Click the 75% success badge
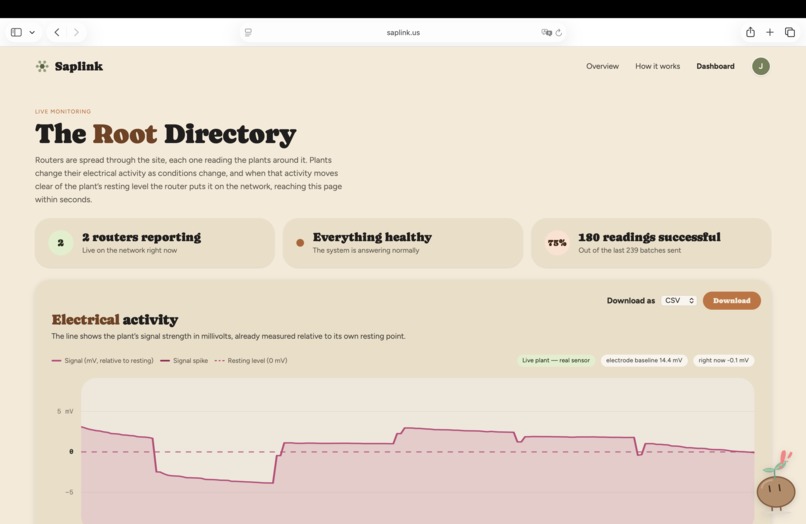This screenshot has width=806, height=524. pos(557,243)
